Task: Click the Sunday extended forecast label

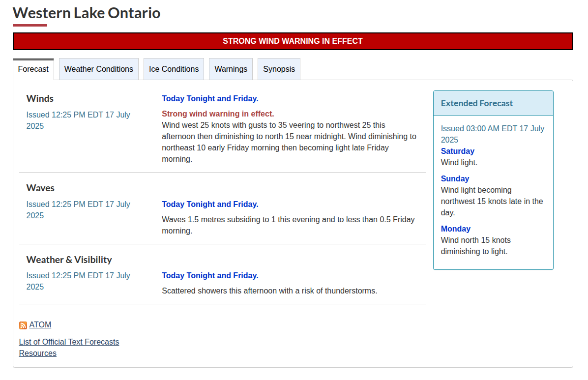Action: tap(455, 178)
